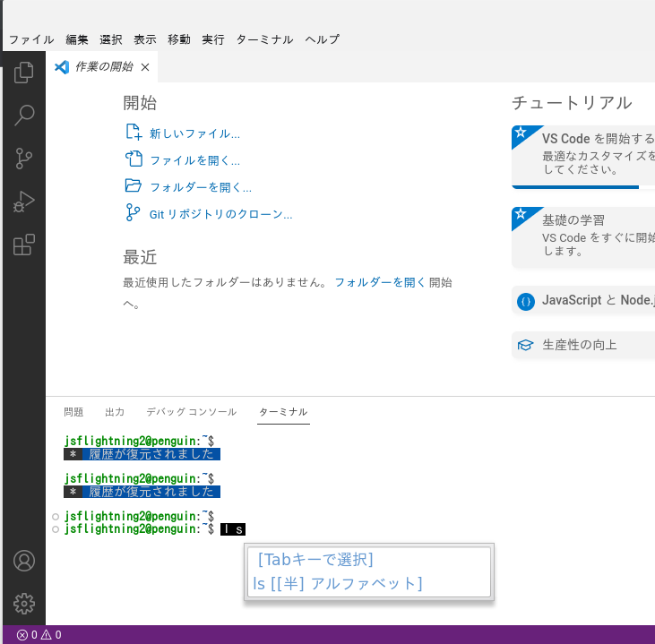Click the first jsflightning2@penguin prompt line
The width and height of the screenshot is (655, 644).
coord(139,441)
